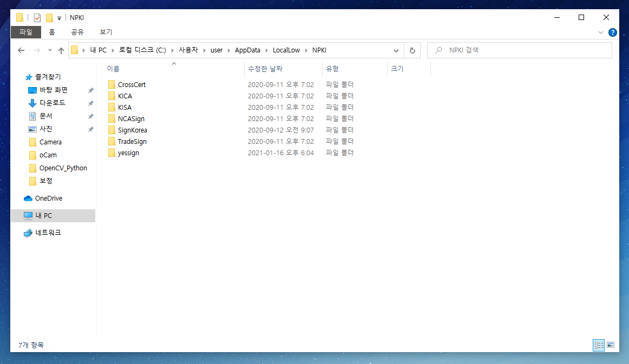Open Camera folder in sidebar
The image size is (629, 364).
[x=50, y=142]
